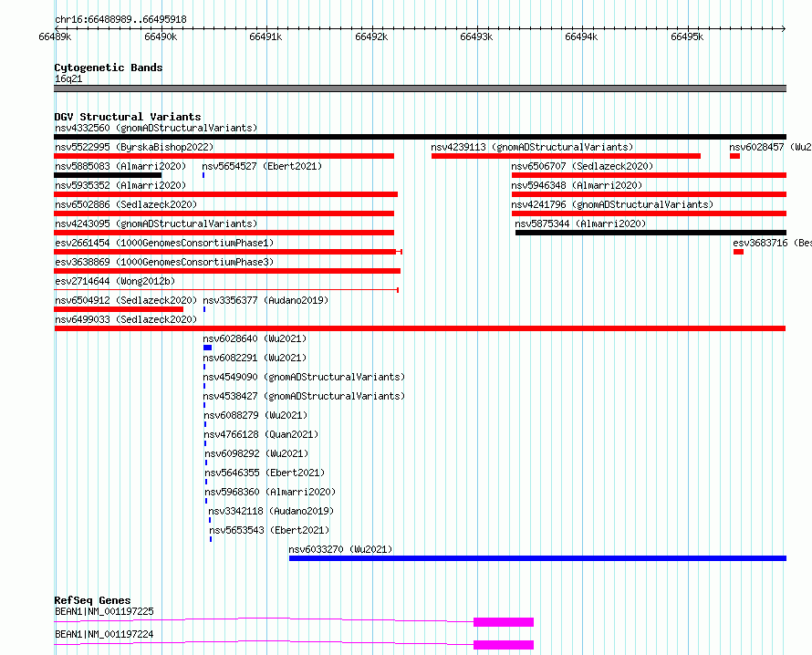Select the nsv5968360 Almarri2020 label
Image resolution: width=812 pixels, height=655 pixels.
[x=270, y=492]
